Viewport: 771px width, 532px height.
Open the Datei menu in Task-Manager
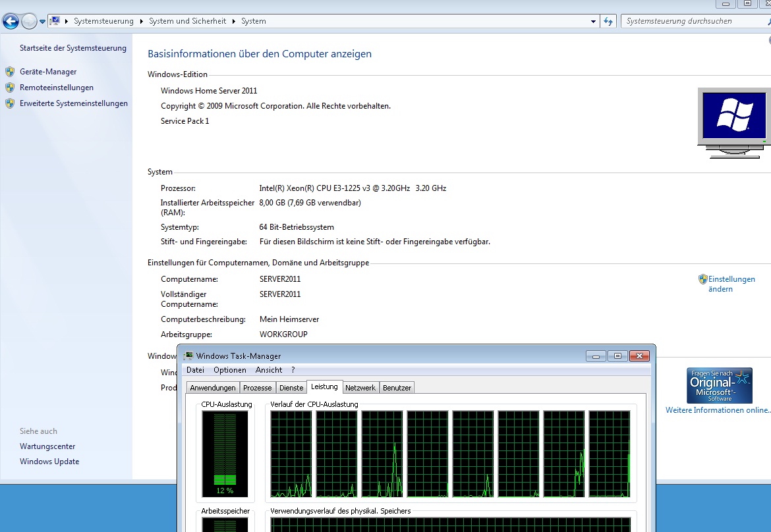(195, 370)
